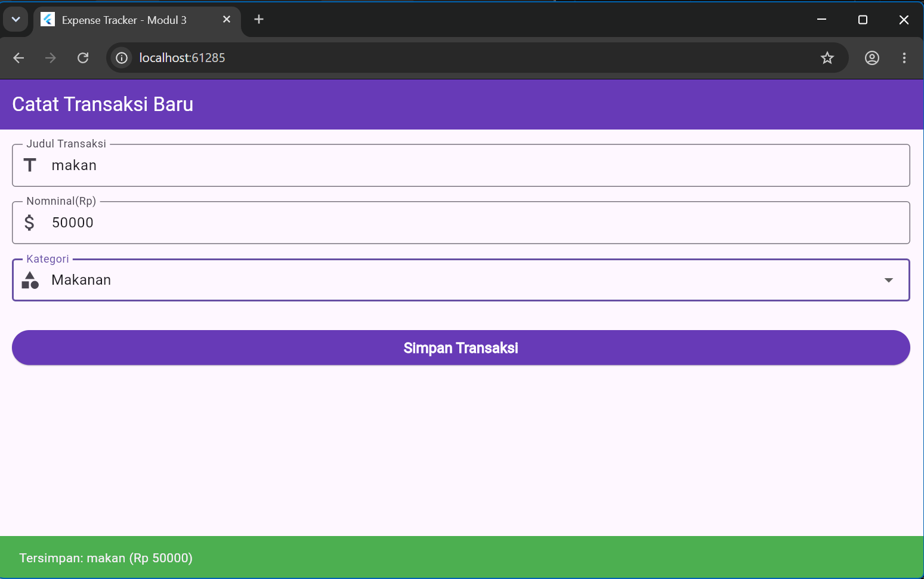Open the Kategori dropdown arrow
Viewport: 924px width, 579px height.
click(x=888, y=280)
